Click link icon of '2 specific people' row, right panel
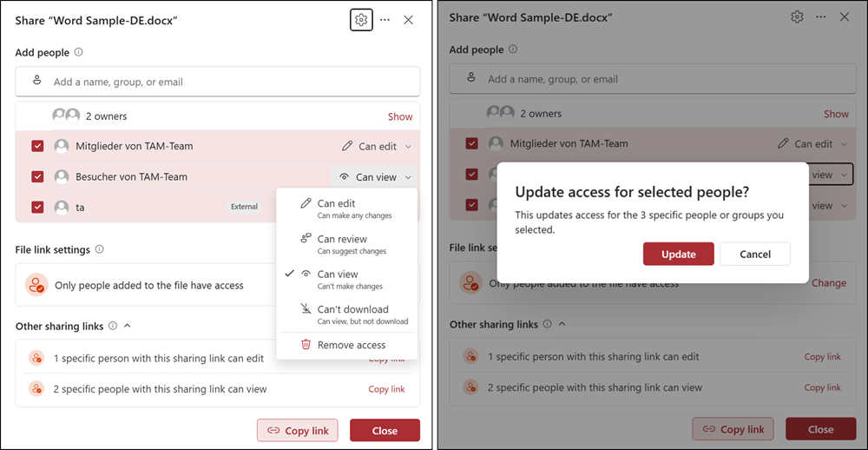Viewport: 868px width, 450px height. (x=471, y=387)
